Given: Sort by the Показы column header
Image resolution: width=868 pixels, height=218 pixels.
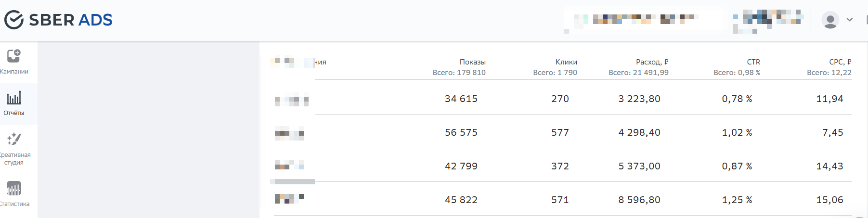Looking at the screenshot, I should [x=472, y=62].
